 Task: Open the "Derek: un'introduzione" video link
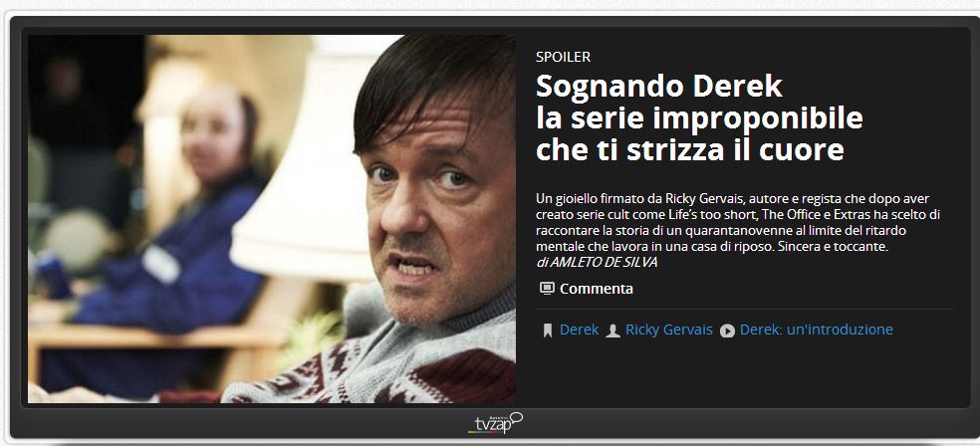[817, 330]
